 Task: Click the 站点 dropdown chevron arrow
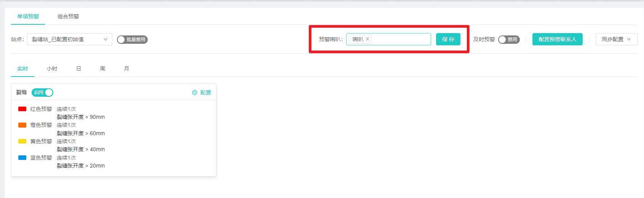point(105,39)
